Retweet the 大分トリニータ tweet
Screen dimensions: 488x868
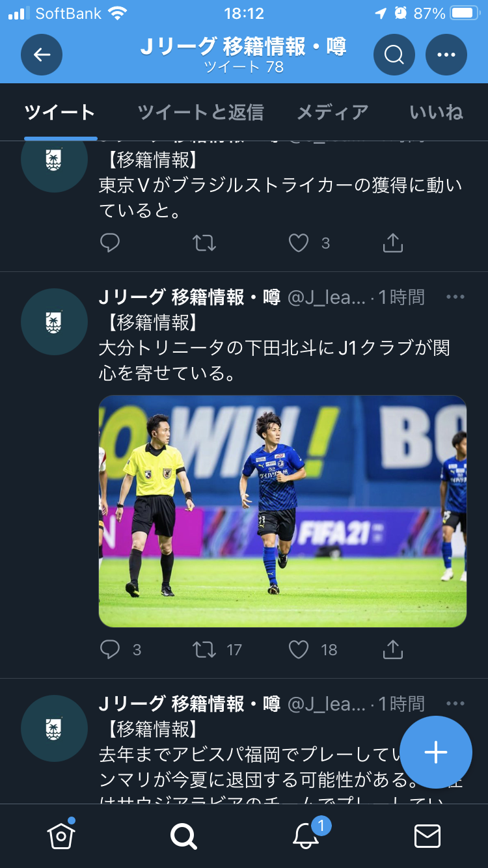[204, 649]
